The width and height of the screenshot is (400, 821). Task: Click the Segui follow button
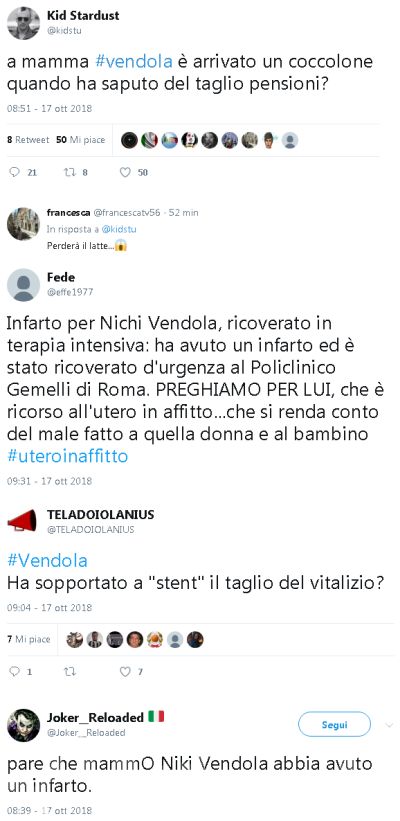334,725
